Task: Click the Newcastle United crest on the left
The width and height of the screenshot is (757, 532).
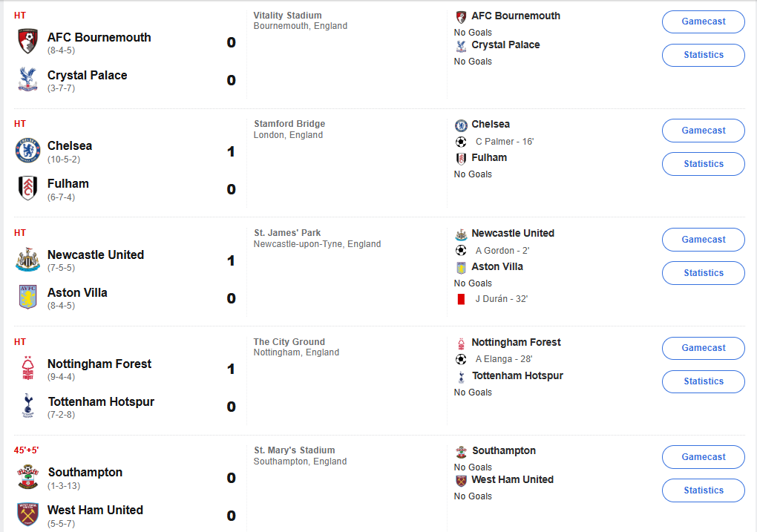Action: [28, 260]
